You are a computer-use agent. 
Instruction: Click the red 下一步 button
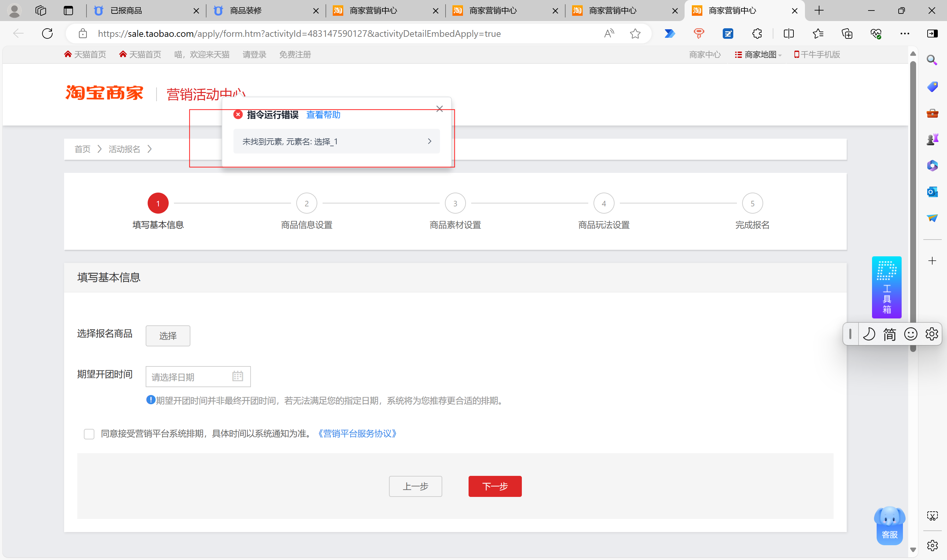[x=495, y=486]
